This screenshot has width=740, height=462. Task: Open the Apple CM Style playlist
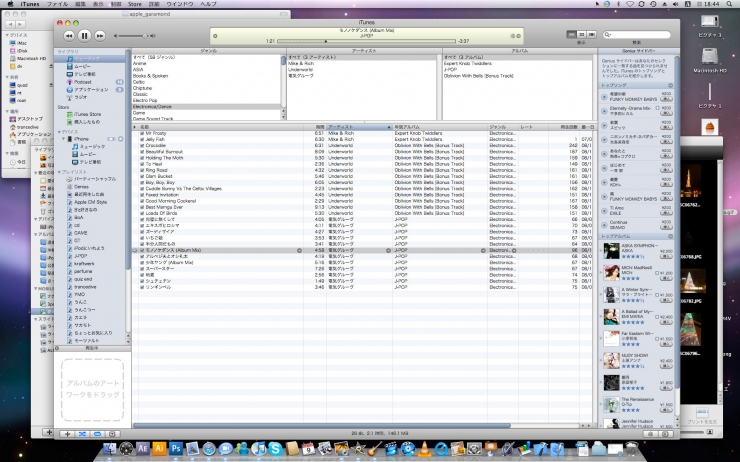(x=91, y=202)
